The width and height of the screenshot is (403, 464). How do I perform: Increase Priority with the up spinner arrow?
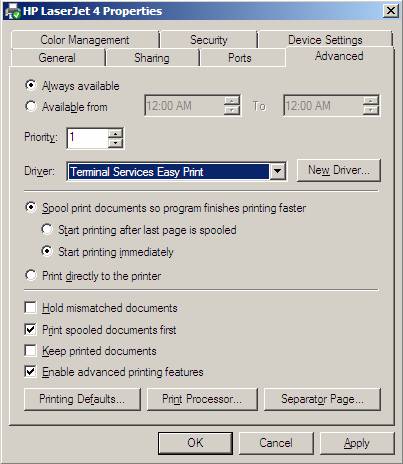click(115, 133)
